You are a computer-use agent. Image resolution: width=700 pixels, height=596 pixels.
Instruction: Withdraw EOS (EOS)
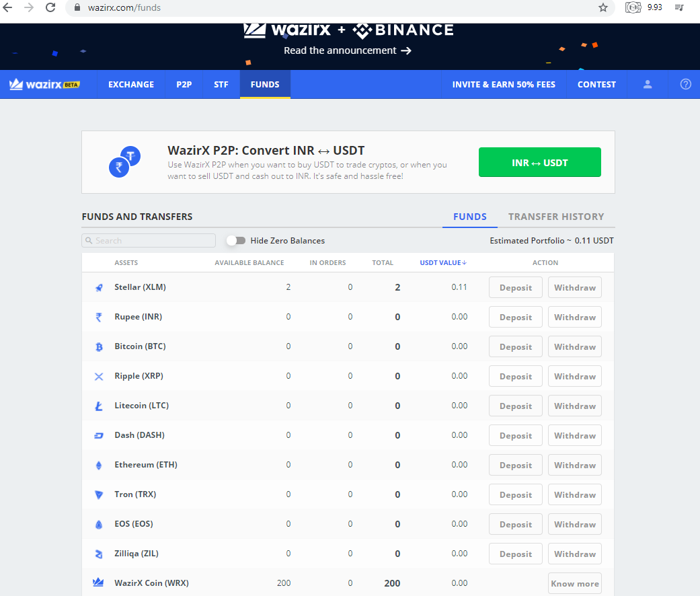(574, 524)
